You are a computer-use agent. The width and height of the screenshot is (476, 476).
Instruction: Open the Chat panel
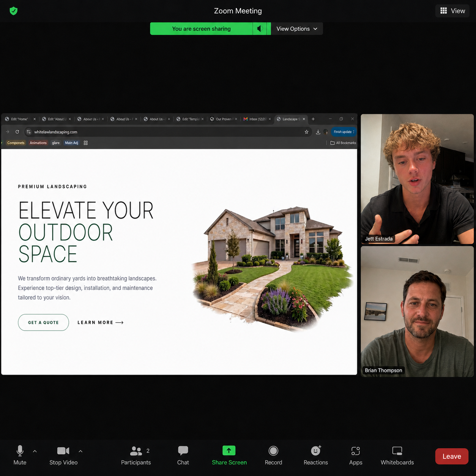183,456
